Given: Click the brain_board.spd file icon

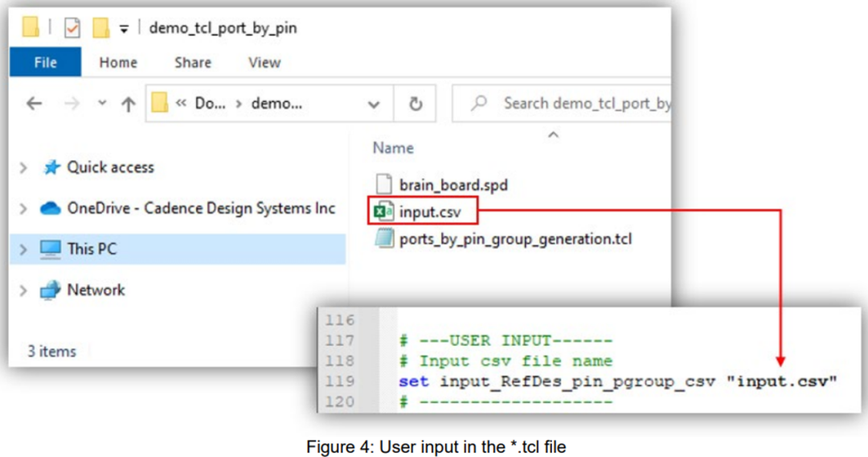Looking at the screenshot, I should point(383,184).
